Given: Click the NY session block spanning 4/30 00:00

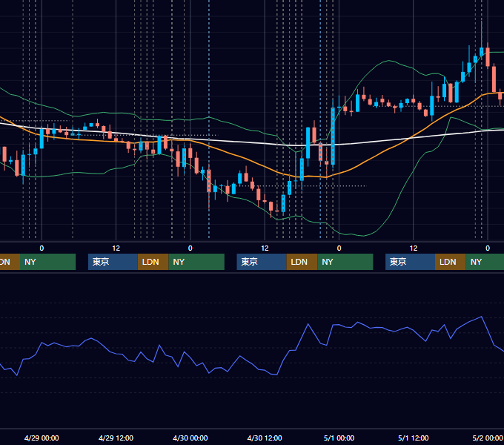Looking at the screenshot, I should [196, 262].
